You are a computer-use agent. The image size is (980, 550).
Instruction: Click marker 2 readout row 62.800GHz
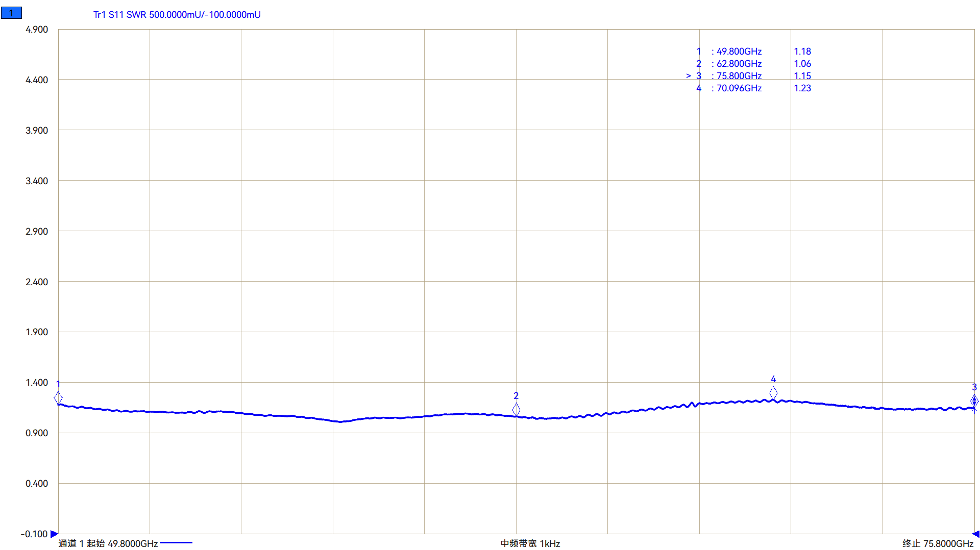[x=738, y=64]
